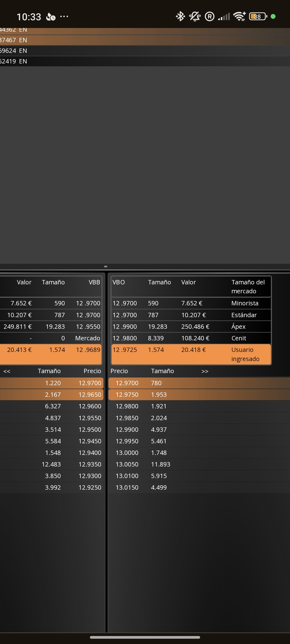
Task: Select bid level at 12.9650
Action: (51, 395)
